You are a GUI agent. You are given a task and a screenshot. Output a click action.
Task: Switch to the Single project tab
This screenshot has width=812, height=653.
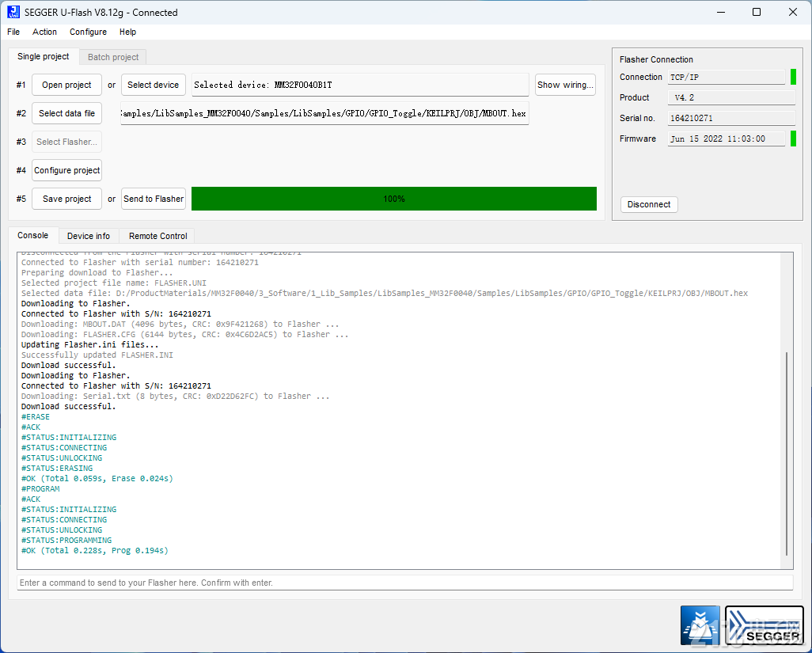[x=43, y=56]
